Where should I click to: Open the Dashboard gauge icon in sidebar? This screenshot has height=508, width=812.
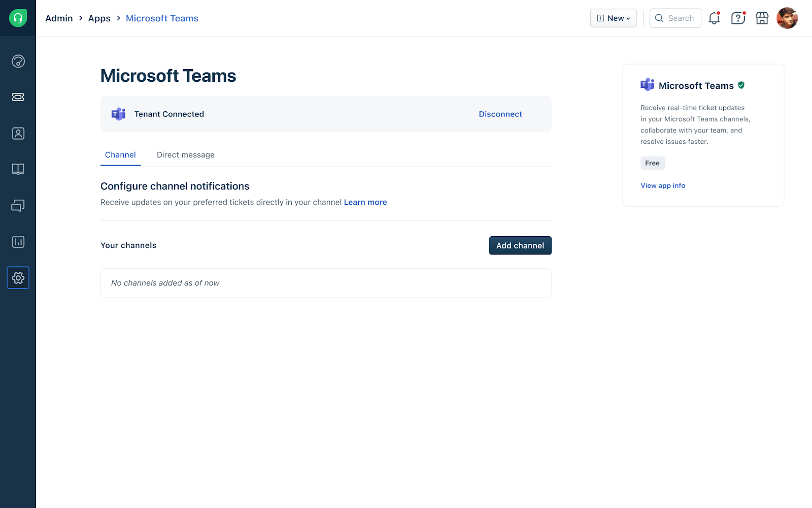coord(18,61)
